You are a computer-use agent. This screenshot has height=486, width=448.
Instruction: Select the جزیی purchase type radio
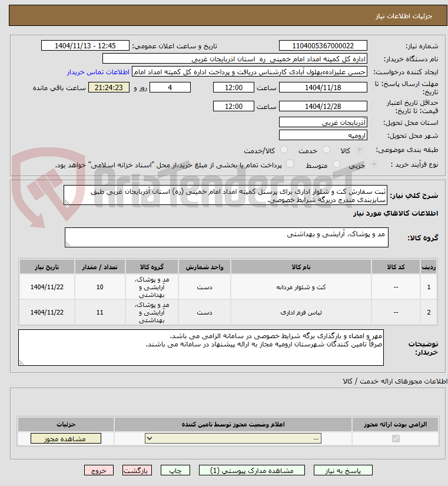pyautogui.click(x=374, y=164)
